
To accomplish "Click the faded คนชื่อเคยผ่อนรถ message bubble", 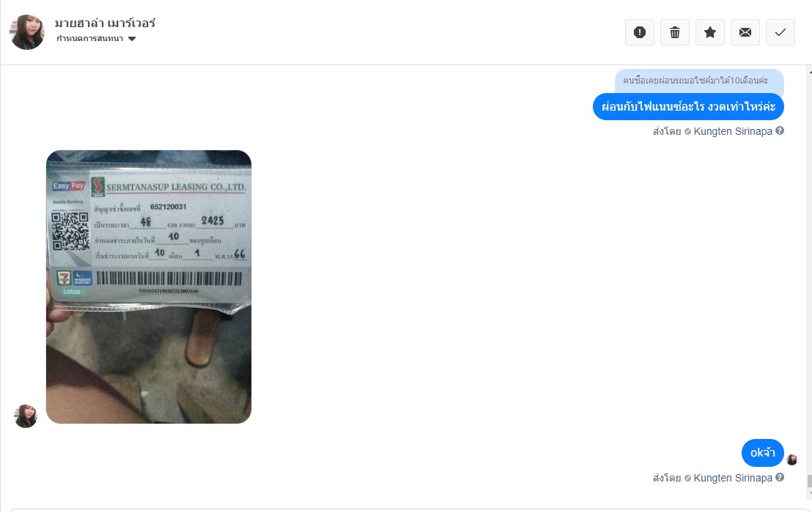I will [x=699, y=81].
